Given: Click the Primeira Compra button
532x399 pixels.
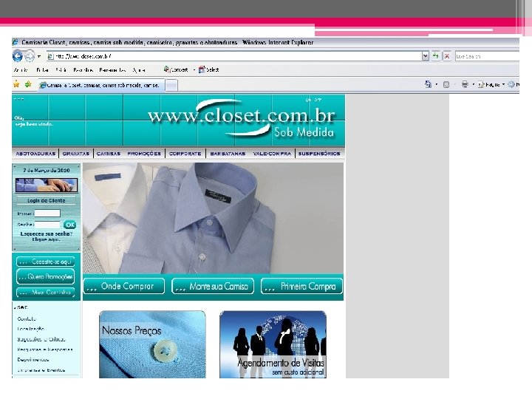Looking at the screenshot, I should click(x=301, y=287).
